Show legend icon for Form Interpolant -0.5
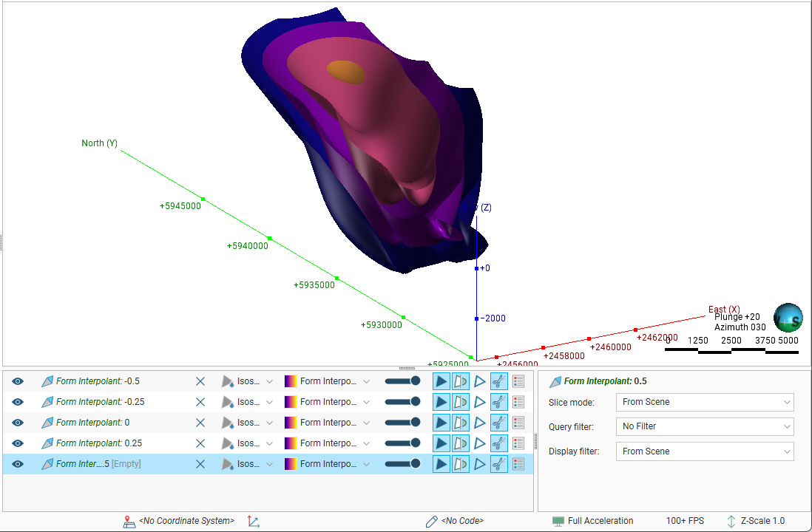 (518, 381)
